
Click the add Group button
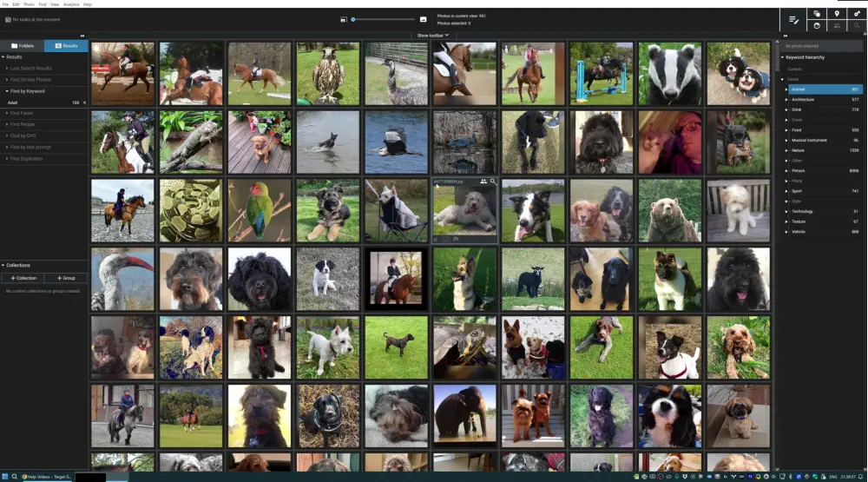click(x=66, y=278)
